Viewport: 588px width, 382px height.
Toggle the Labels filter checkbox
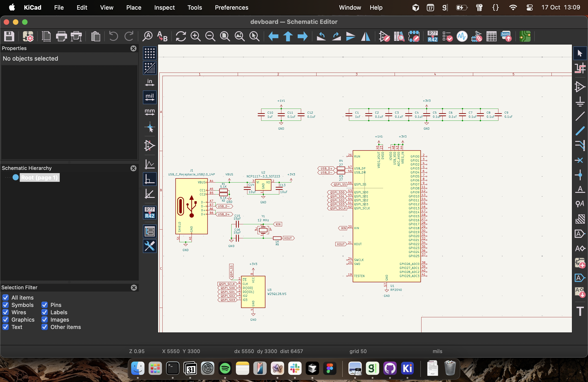tap(45, 312)
